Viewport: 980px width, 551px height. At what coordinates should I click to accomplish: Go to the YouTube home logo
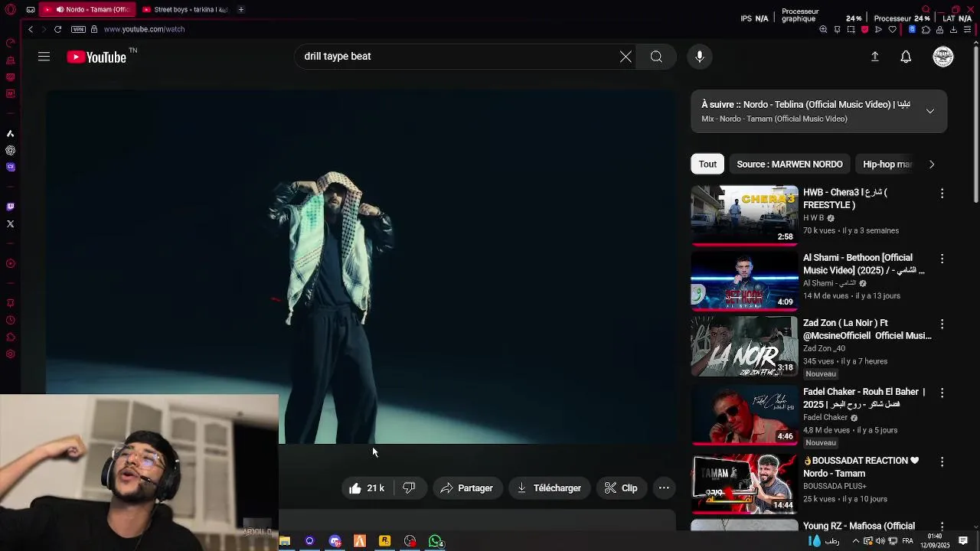(96, 57)
